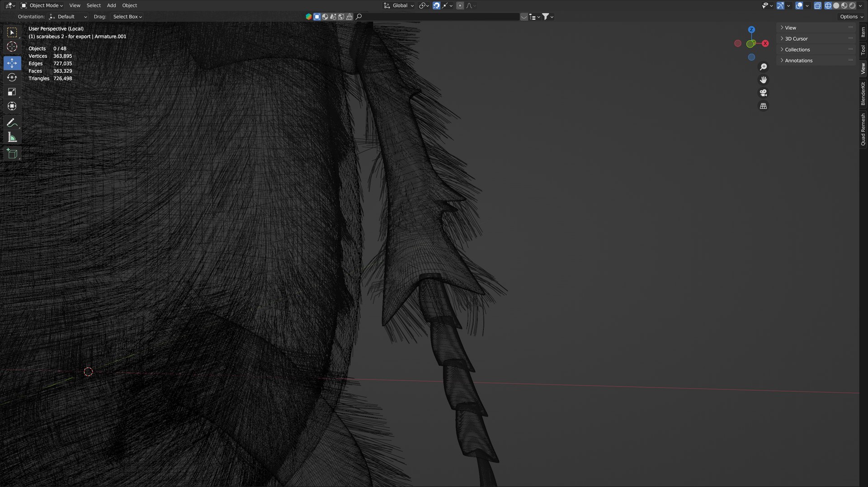This screenshot has height=487, width=868.
Task: Activate the Transform tool
Action: coord(12,106)
